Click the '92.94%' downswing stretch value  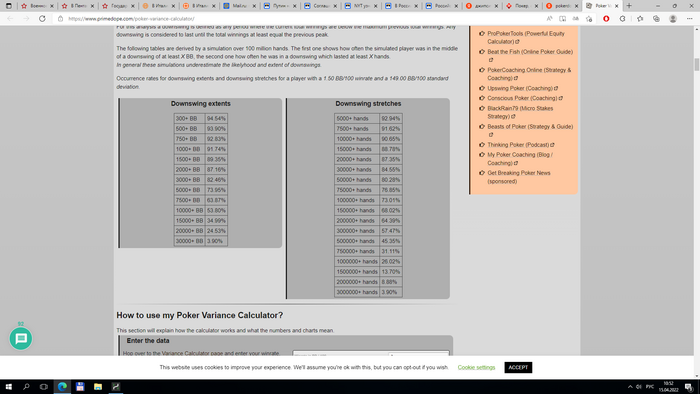click(x=391, y=119)
